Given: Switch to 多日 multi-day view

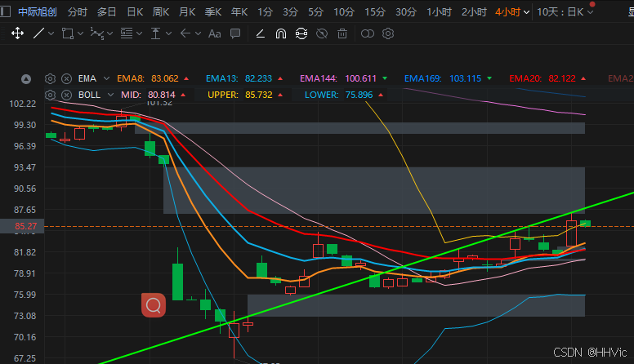Looking at the screenshot, I should tap(106, 12).
